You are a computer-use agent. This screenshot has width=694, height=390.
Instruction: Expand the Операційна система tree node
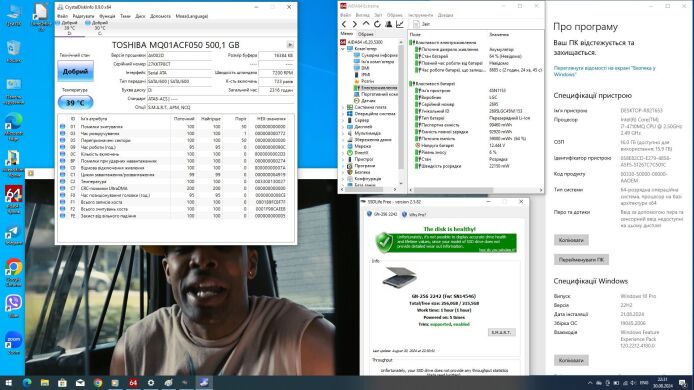tap(343, 114)
